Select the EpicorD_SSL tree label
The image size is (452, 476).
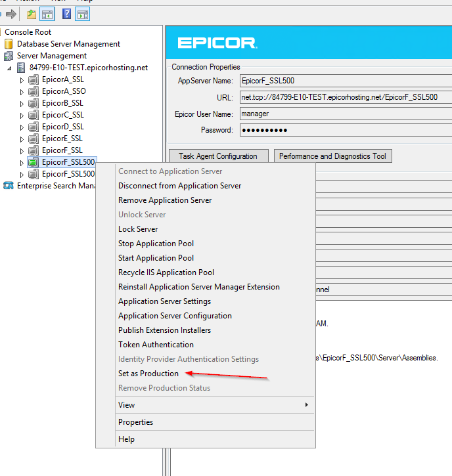(x=63, y=127)
